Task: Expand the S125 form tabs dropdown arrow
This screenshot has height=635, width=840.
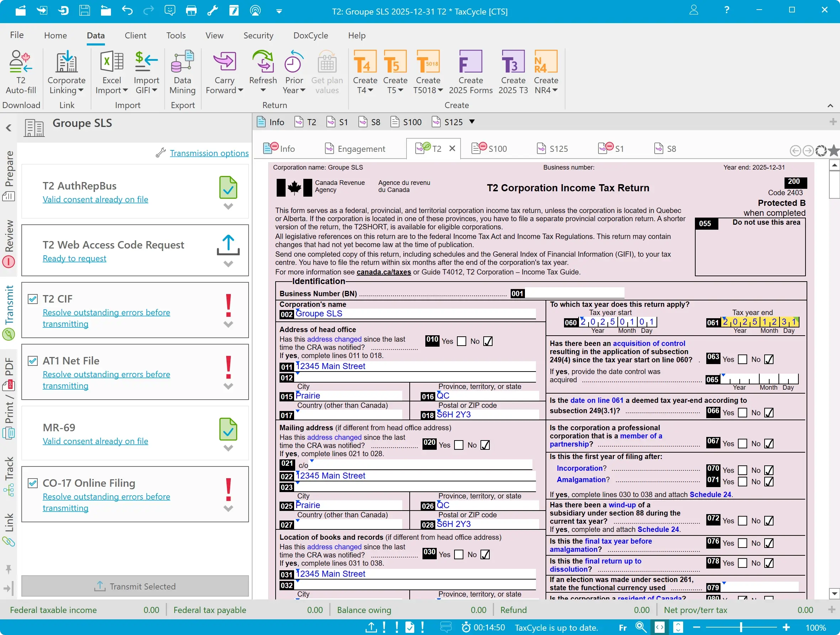Action: pyautogui.click(x=472, y=122)
